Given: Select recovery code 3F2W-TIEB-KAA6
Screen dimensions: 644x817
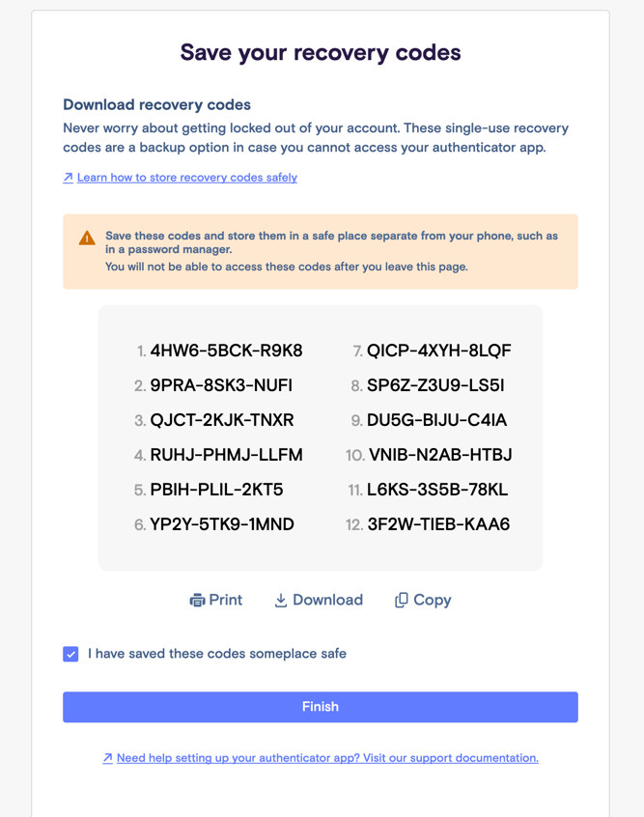Looking at the screenshot, I should coord(438,524).
